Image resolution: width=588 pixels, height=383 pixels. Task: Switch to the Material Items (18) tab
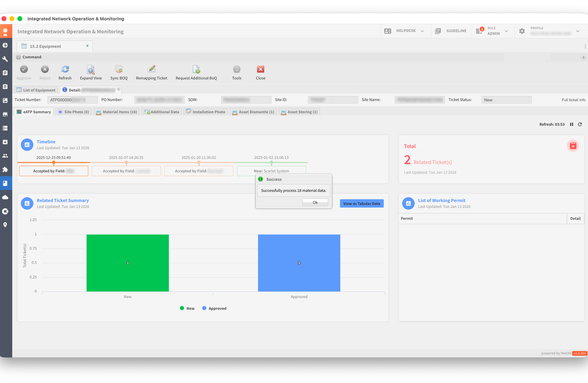pyautogui.click(x=117, y=112)
